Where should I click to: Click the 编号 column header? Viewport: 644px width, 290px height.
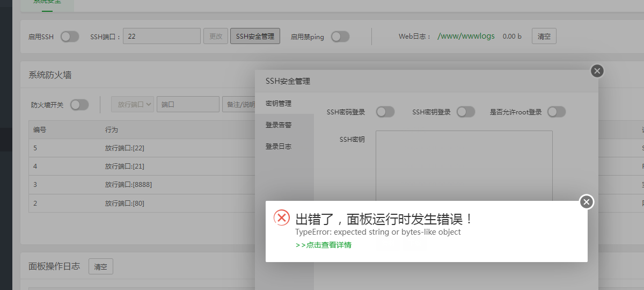tap(40, 130)
